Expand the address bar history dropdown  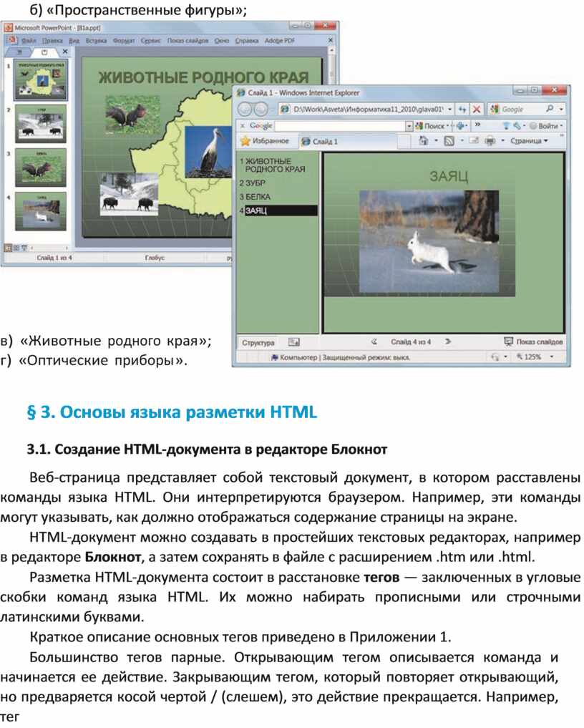pyautogui.click(x=450, y=110)
